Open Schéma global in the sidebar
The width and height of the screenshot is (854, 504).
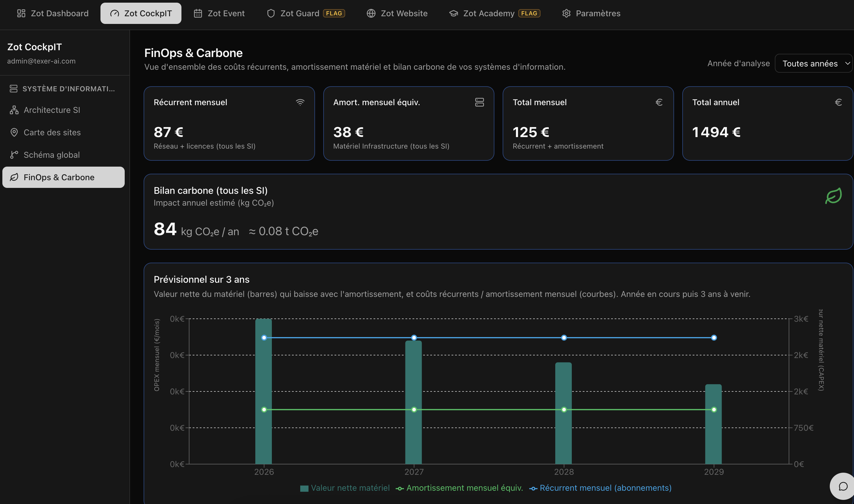click(64, 155)
